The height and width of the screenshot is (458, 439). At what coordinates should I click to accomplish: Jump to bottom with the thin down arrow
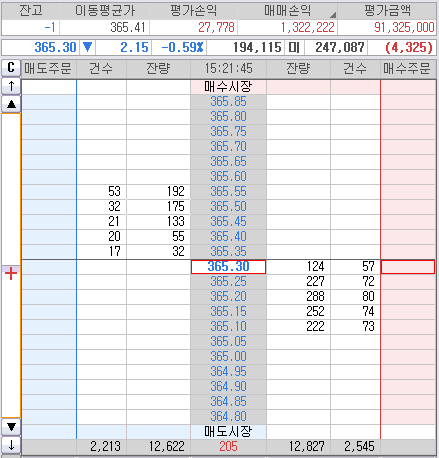click(11, 445)
